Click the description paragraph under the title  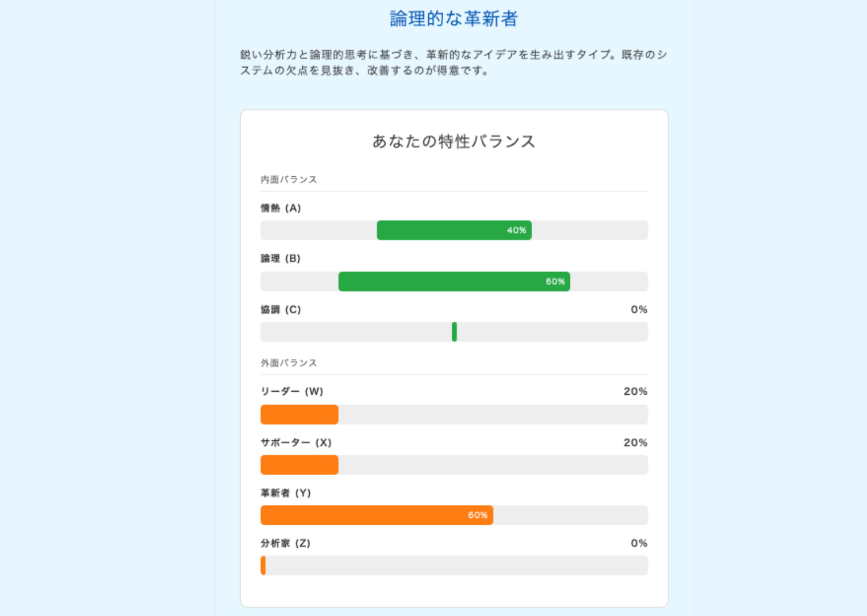coord(453,63)
